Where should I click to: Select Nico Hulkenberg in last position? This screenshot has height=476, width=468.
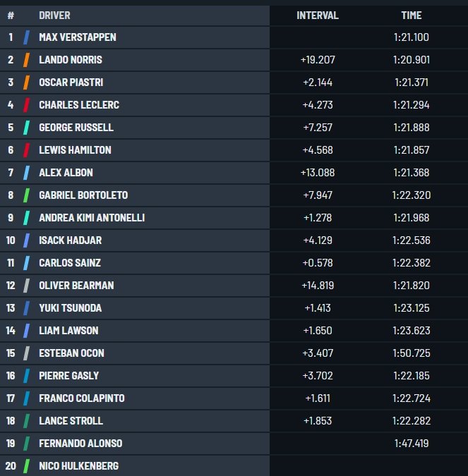click(79, 465)
